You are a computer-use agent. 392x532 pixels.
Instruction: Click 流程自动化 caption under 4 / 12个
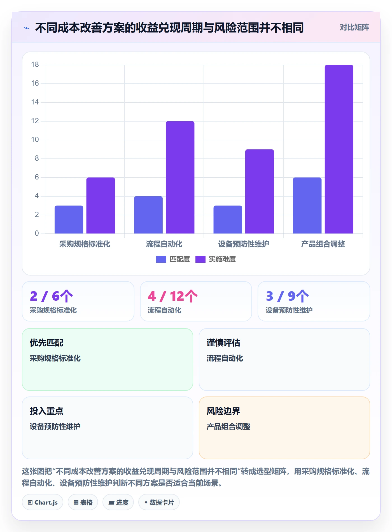coord(164,310)
